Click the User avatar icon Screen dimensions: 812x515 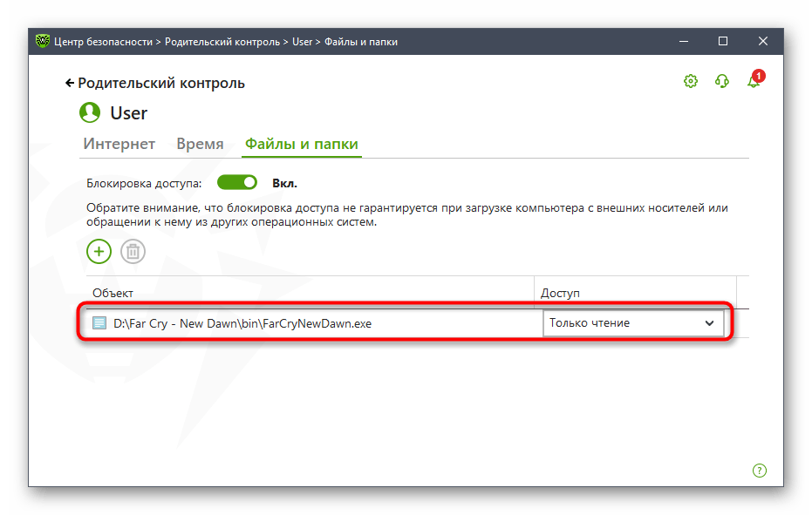click(x=90, y=112)
